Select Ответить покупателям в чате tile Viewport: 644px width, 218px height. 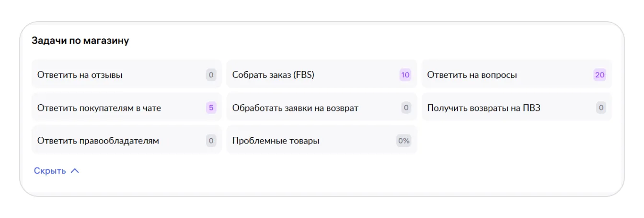(99, 108)
